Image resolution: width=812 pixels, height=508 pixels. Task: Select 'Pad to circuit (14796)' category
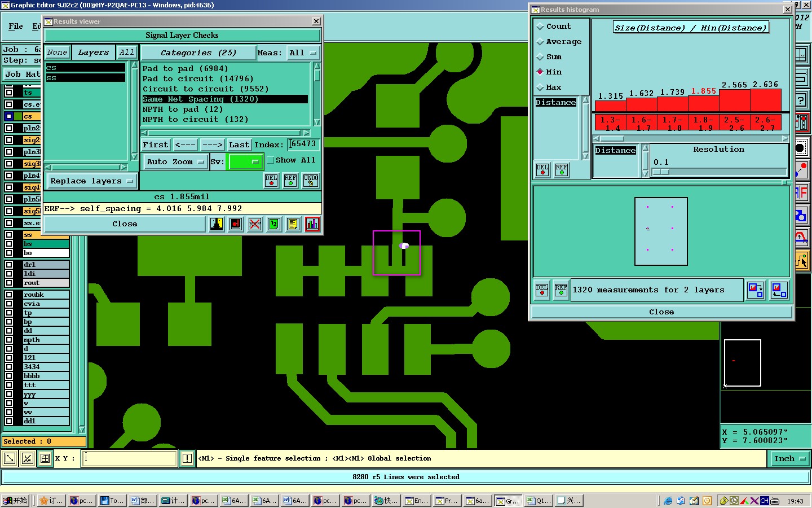[225, 79]
